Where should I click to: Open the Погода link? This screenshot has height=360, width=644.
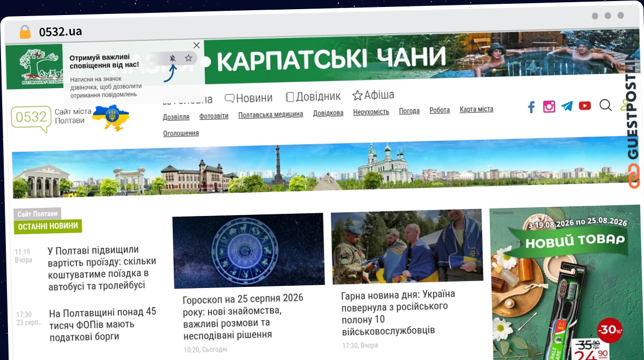[409, 111]
